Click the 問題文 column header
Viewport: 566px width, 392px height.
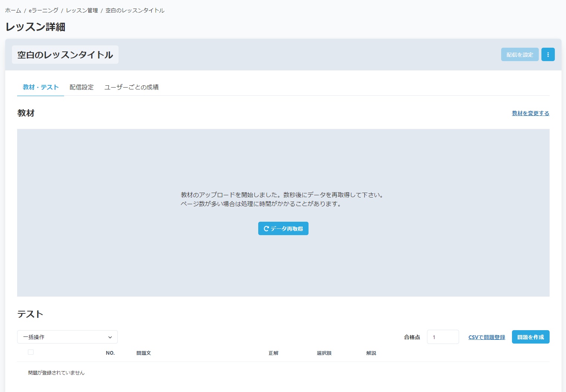(143, 353)
